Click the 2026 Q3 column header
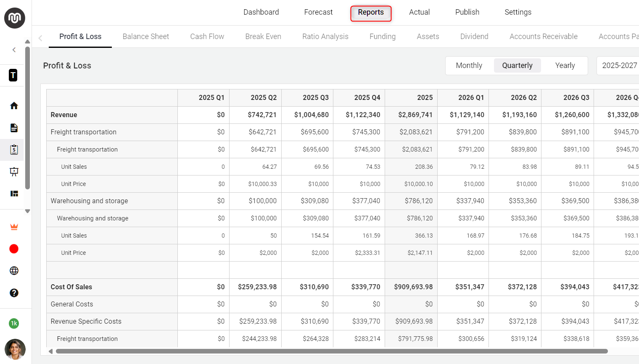The image size is (639, 364). pyautogui.click(x=568, y=97)
